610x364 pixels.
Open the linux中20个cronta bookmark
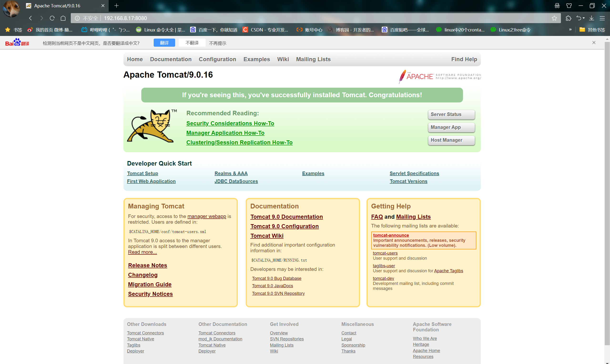(x=460, y=30)
